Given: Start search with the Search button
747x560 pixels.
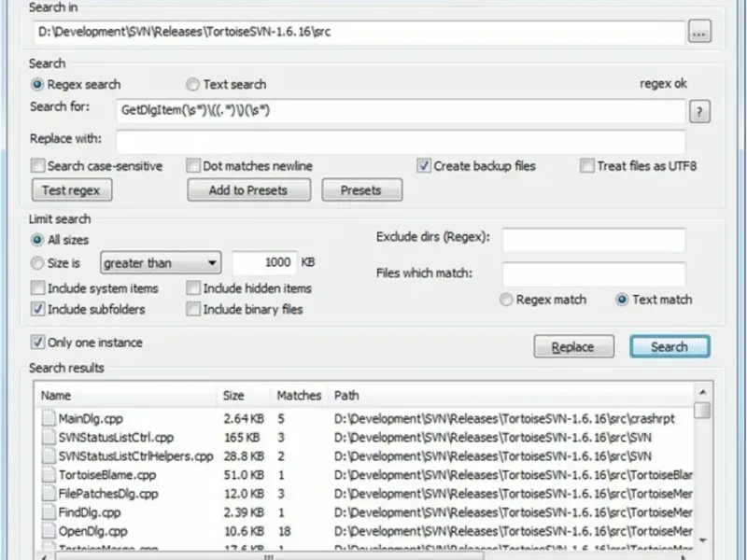Looking at the screenshot, I should (669, 346).
